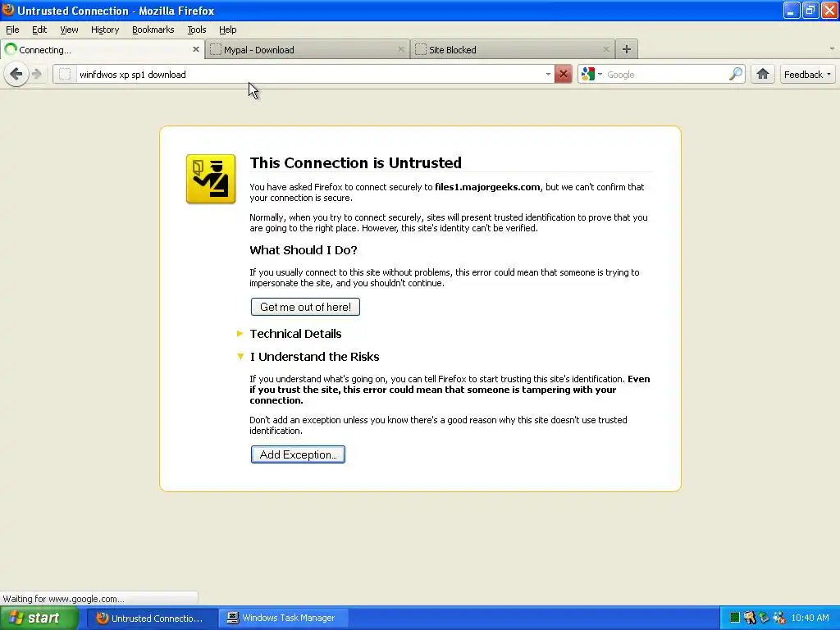Switch to the Site Blocked tab
Screen dimensions: 840x630
[x=512, y=49]
